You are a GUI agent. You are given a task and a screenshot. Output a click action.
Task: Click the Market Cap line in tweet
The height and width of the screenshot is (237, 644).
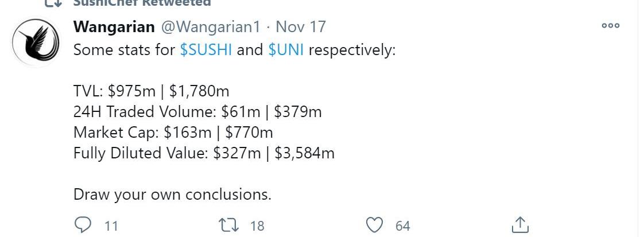click(173, 132)
